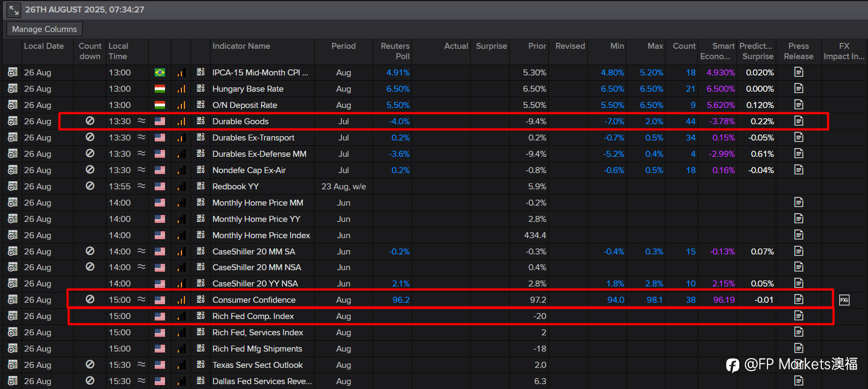Open press release icon for O/N Deposit Rate
The width and height of the screenshot is (868, 389).
click(799, 105)
